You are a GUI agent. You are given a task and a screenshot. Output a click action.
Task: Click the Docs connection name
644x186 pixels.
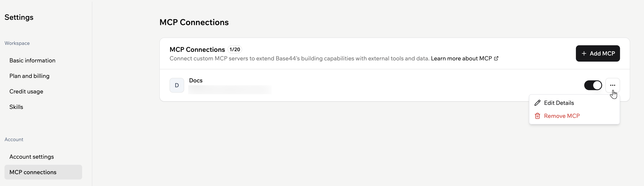tap(196, 80)
